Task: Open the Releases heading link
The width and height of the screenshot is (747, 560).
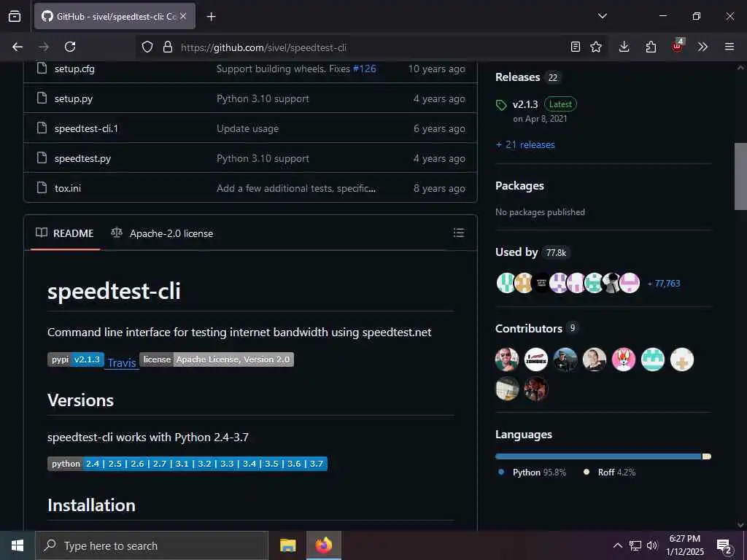Action: pyautogui.click(x=517, y=77)
